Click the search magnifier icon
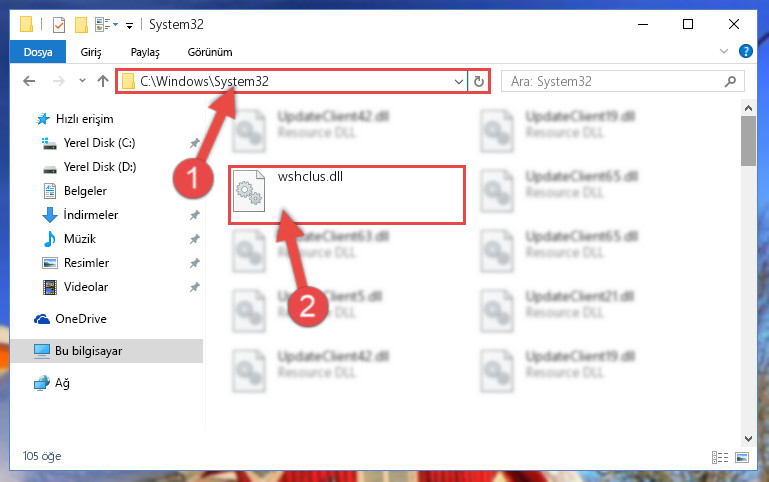 pyautogui.click(x=730, y=81)
